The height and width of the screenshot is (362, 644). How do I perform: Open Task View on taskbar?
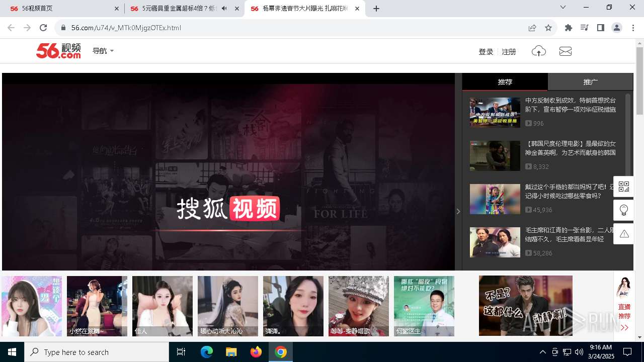tap(181, 352)
